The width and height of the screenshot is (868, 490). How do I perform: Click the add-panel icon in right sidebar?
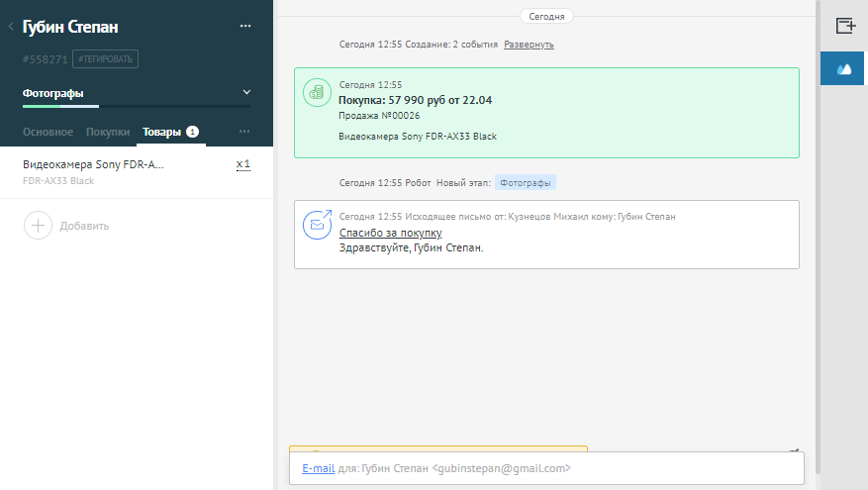(844, 26)
